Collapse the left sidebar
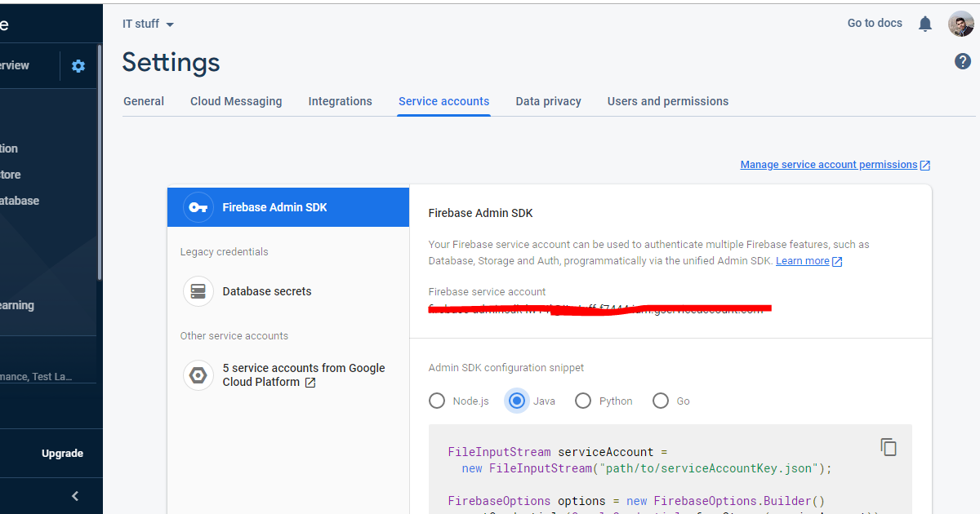Viewport: 980px width, 514px height. (x=74, y=495)
